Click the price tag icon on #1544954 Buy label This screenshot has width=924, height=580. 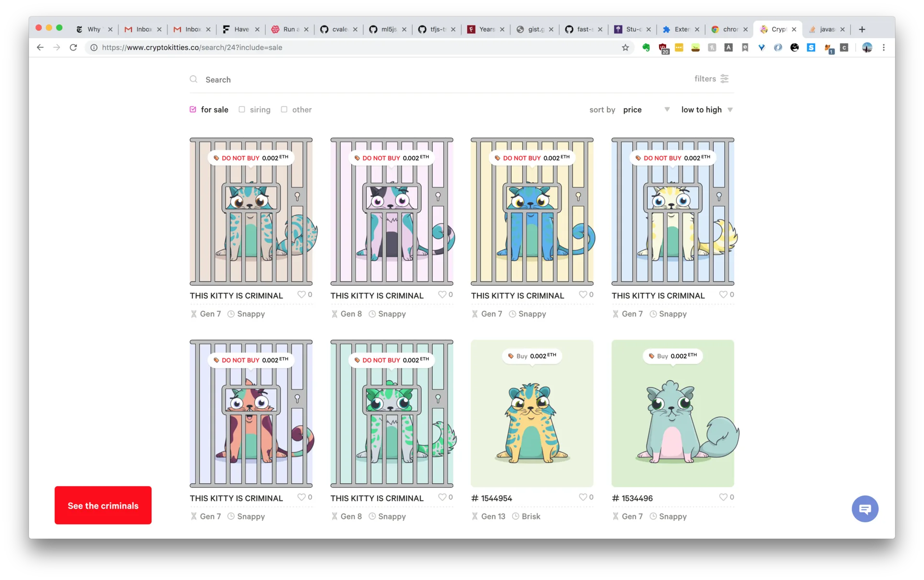511,356
